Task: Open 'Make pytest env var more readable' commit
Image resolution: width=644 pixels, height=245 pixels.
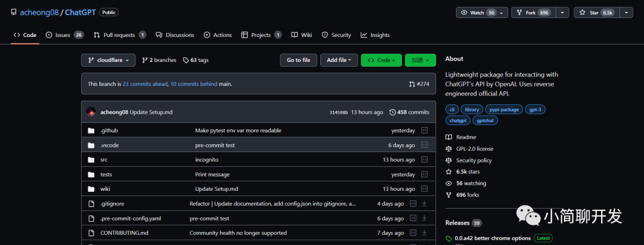Action: [238, 131]
